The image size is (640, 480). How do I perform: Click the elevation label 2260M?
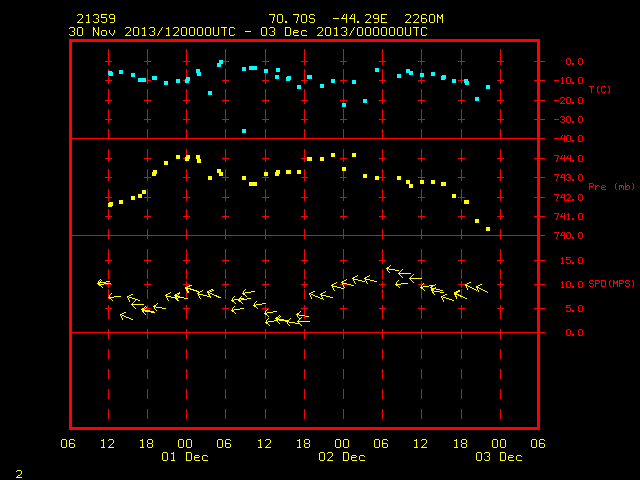[x=424, y=19]
